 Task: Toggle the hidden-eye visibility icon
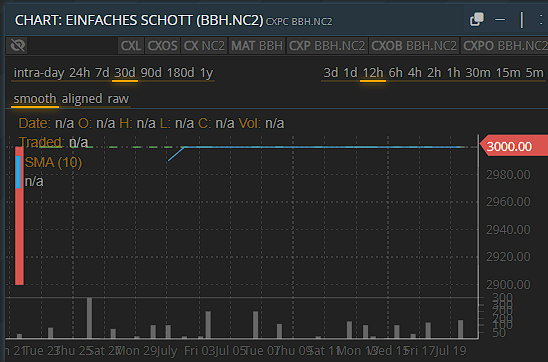[x=17, y=45]
